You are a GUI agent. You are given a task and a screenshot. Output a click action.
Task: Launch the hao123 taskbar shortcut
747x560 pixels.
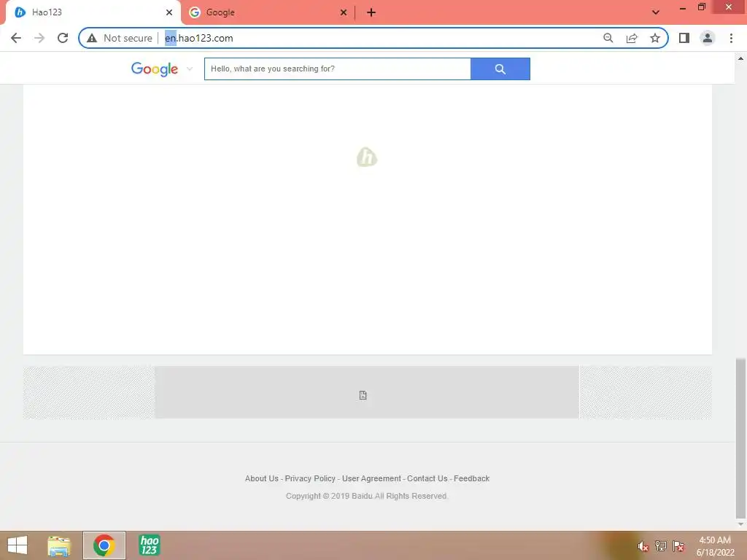[x=149, y=545]
